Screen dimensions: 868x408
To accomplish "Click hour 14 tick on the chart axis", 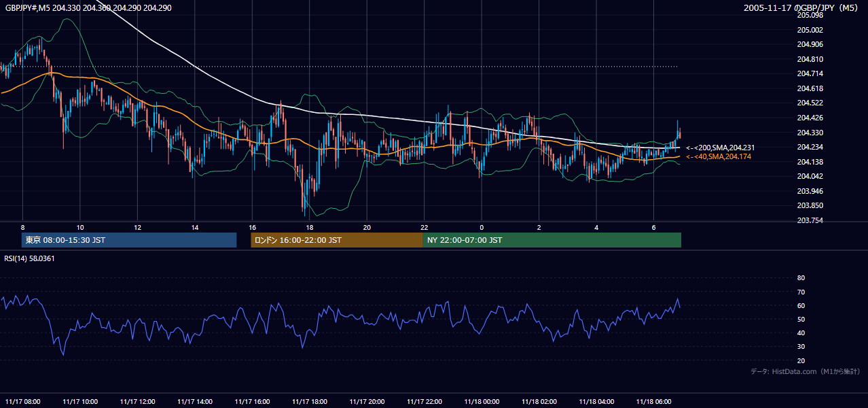I will (194, 227).
